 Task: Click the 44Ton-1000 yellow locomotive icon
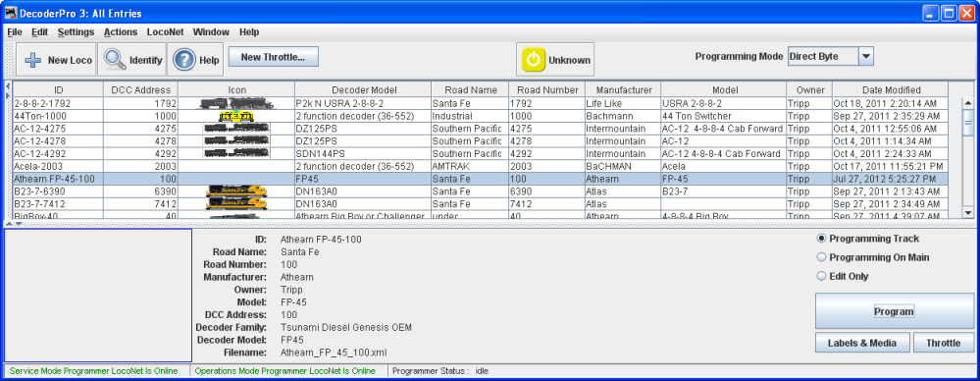[235, 117]
